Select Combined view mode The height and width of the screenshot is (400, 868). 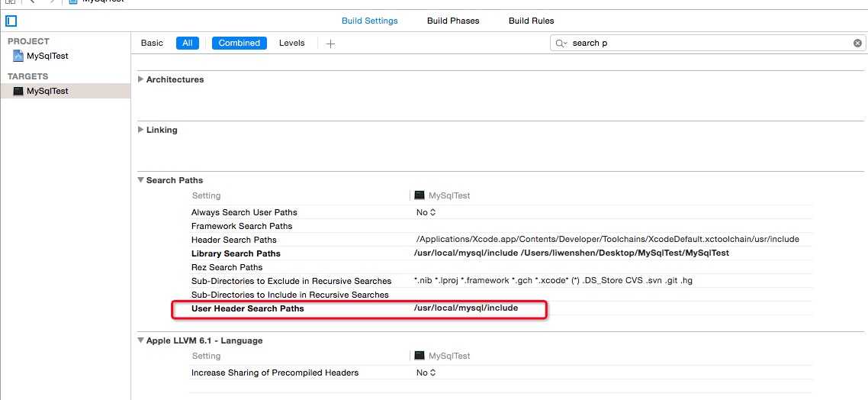pyautogui.click(x=240, y=44)
